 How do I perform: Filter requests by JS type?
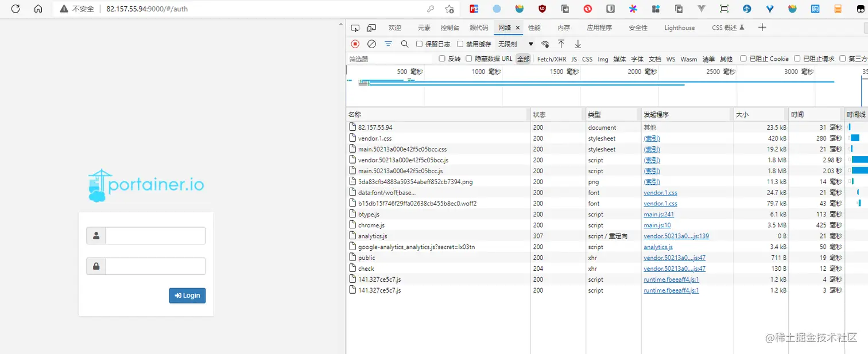point(574,59)
